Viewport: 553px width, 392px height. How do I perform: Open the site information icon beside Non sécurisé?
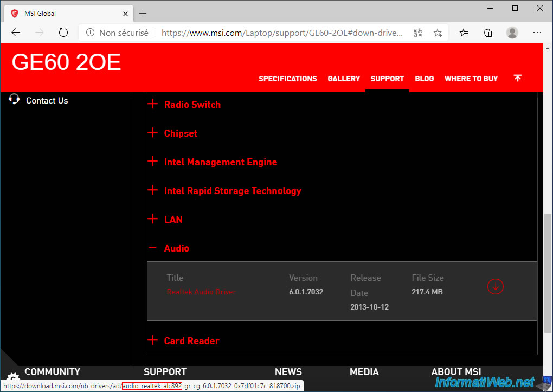pyautogui.click(x=91, y=33)
